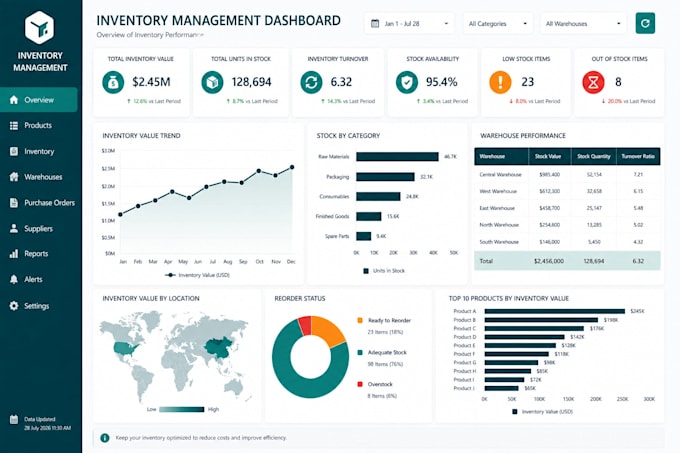The width and height of the screenshot is (680, 453).
Task: Click the Adequate Stock teal legend swatch
Action: (x=360, y=352)
